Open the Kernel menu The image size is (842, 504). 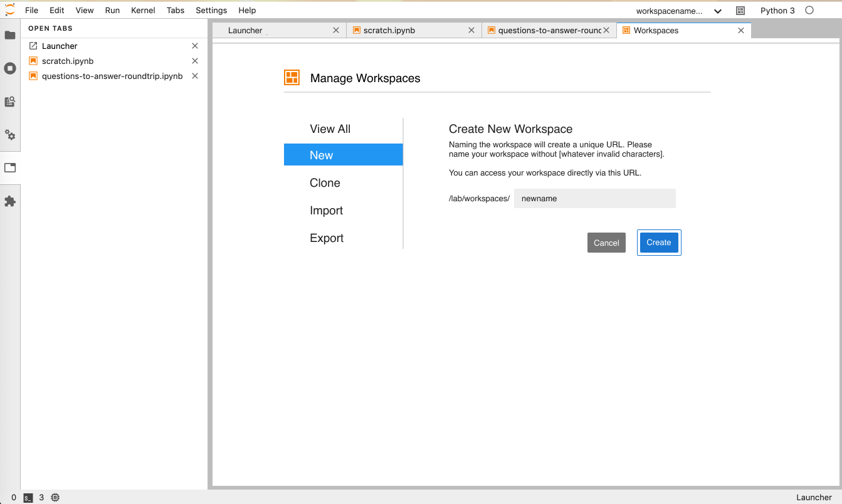point(144,10)
